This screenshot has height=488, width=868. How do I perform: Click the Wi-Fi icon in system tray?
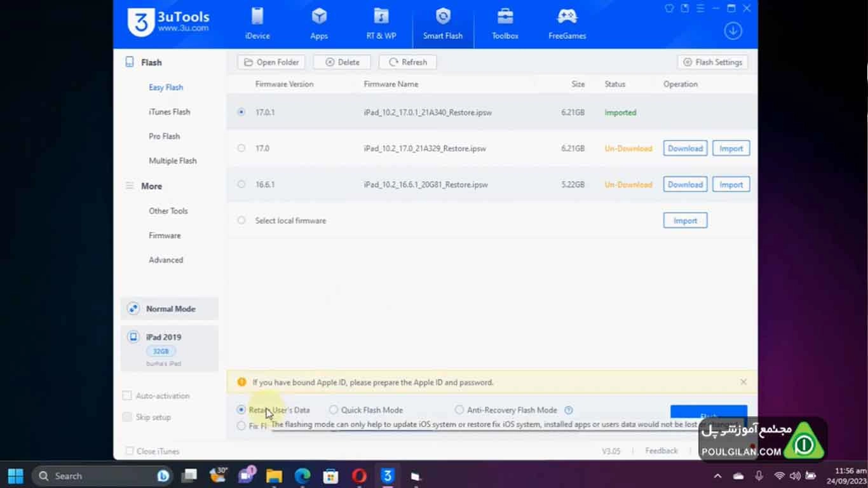tap(779, 476)
